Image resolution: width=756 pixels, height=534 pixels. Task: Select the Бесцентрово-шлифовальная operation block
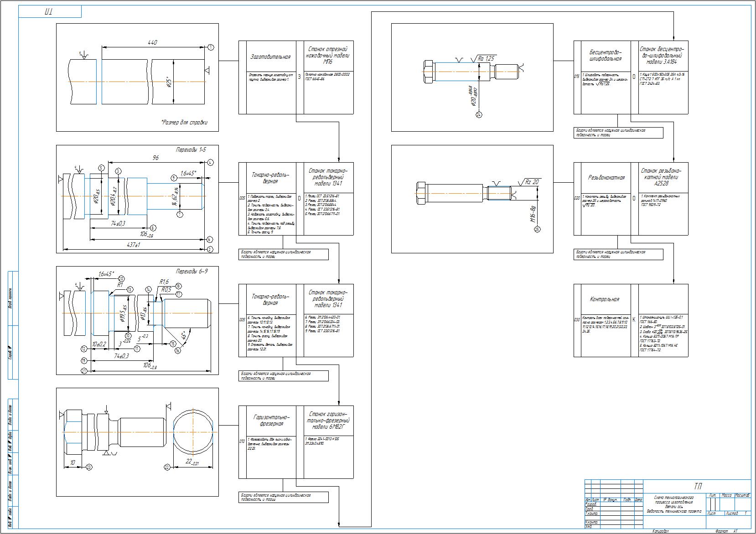[605, 56]
